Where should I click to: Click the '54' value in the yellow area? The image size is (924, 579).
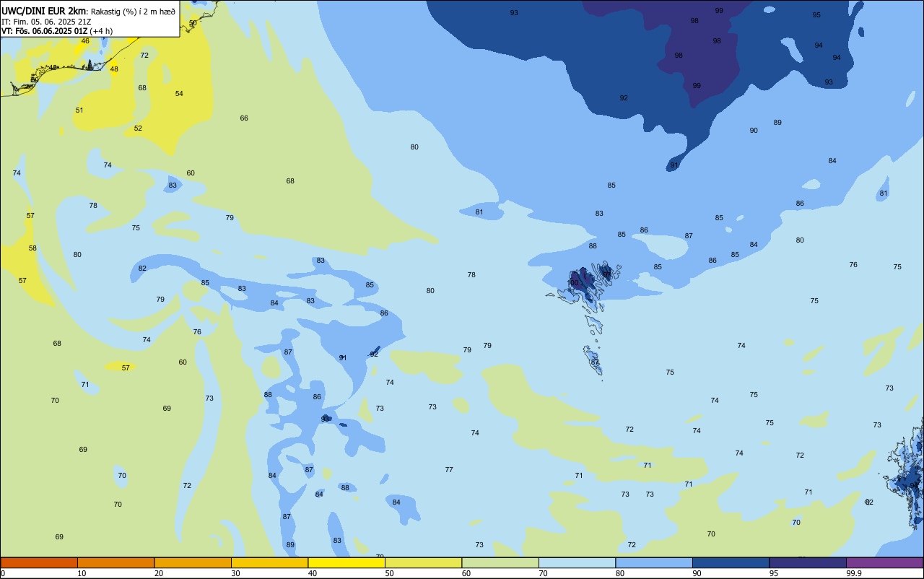pyautogui.click(x=179, y=94)
